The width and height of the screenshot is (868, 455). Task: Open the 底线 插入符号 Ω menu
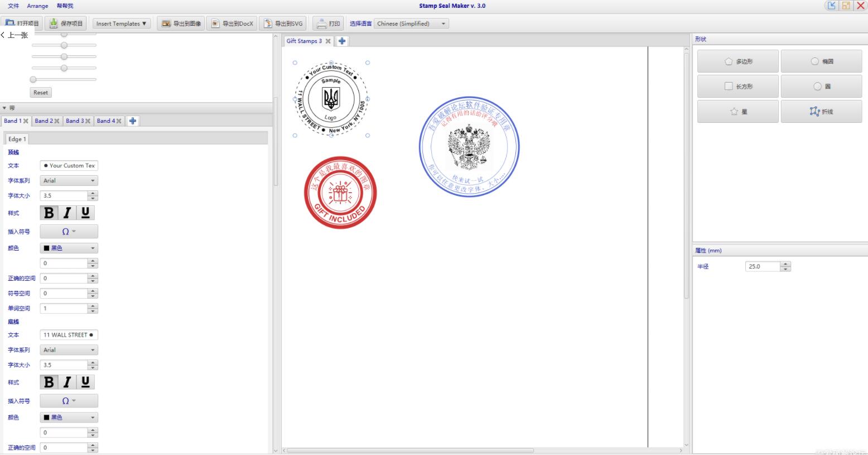click(69, 401)
